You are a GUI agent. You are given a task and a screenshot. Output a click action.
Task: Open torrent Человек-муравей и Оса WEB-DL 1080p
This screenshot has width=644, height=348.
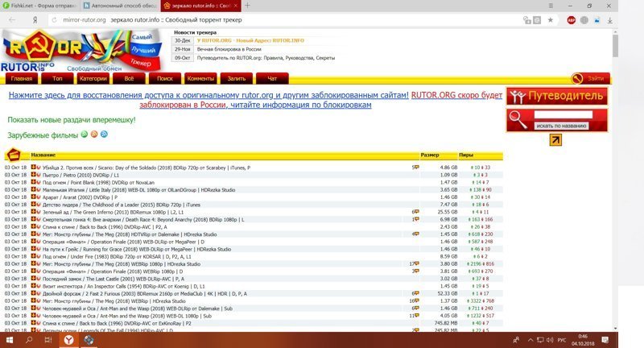point(127,316)
